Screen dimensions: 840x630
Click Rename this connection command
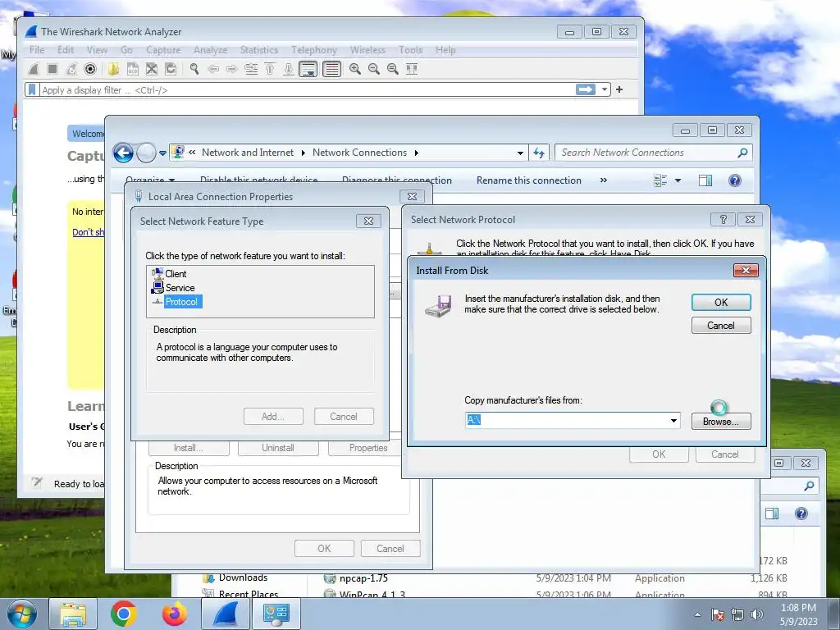pos(529,180)
